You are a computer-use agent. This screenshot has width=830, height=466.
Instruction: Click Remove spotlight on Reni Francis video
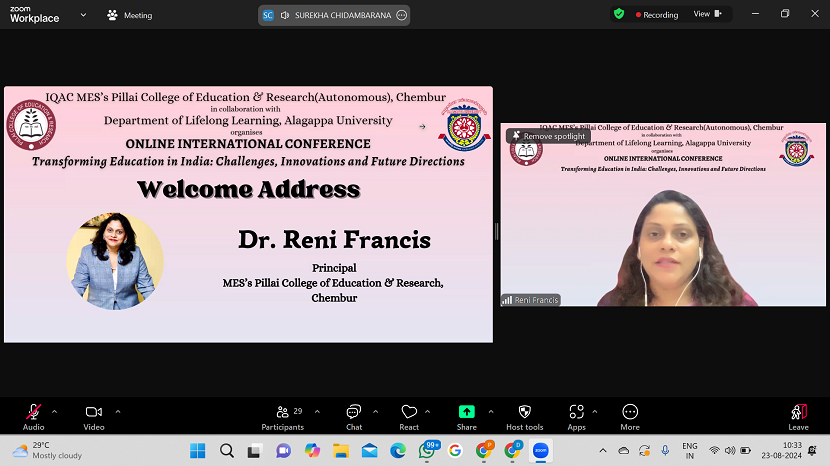tap(549, 136)
